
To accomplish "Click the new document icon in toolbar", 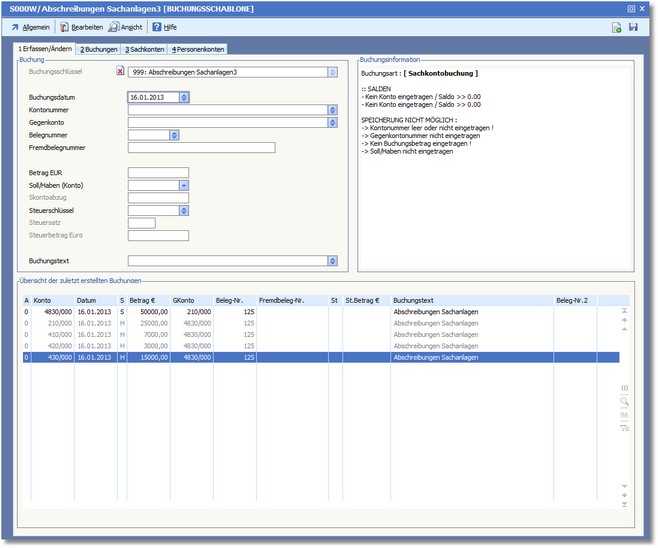I will (617, 27).
